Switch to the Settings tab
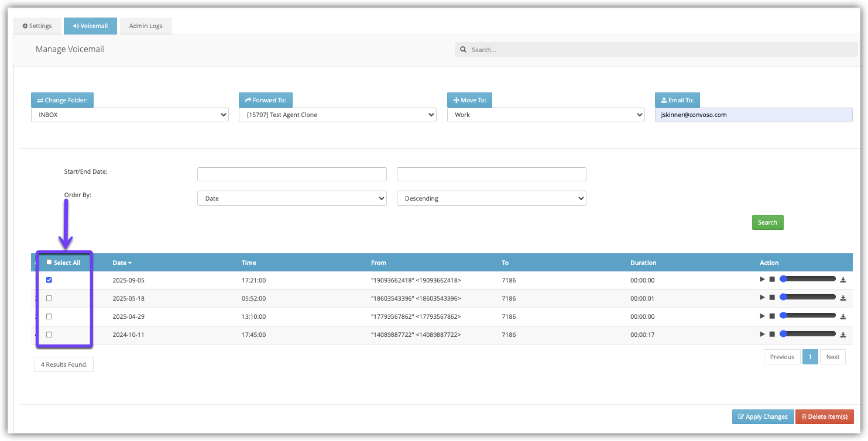This screenshot has height=441, width=868. point(37,26)
